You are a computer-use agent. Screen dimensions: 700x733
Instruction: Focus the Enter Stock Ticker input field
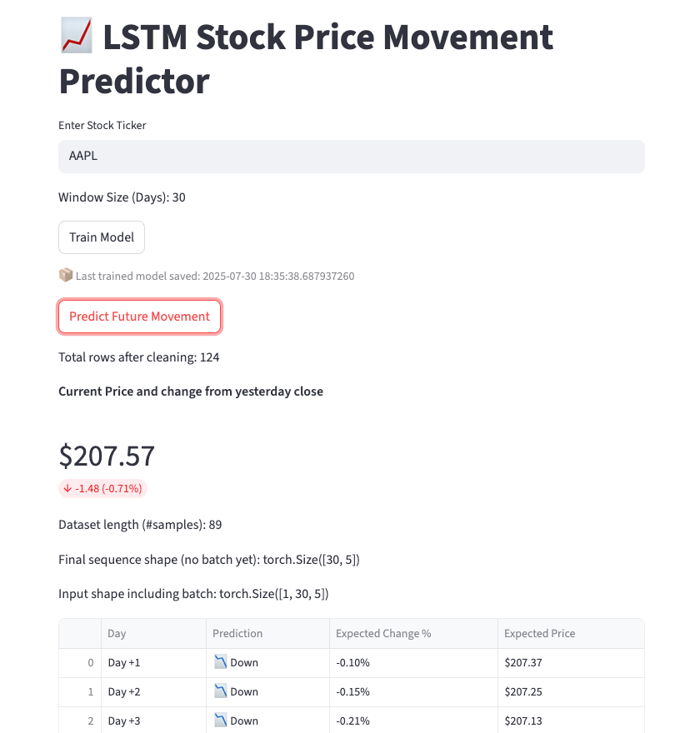point(351,156)
